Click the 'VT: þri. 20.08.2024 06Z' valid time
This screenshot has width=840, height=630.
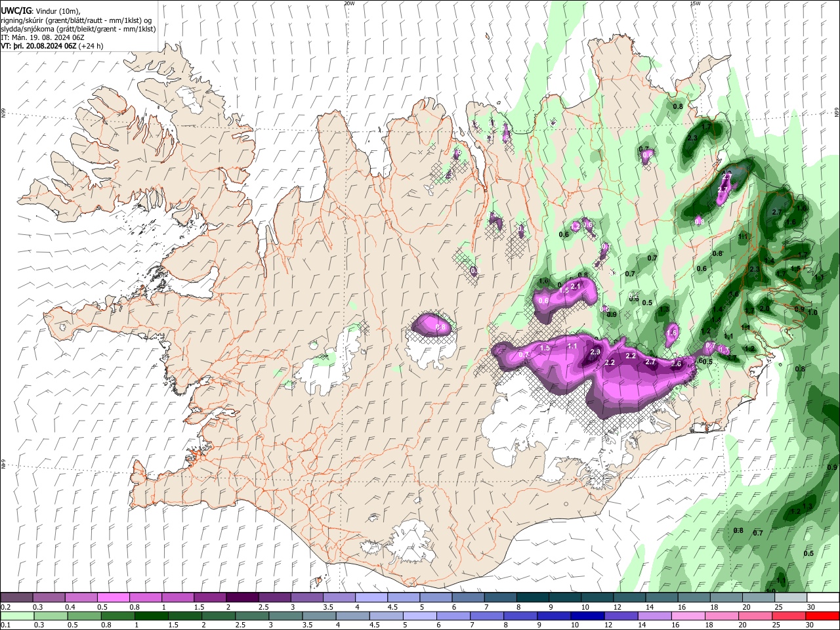click(39, 47)
